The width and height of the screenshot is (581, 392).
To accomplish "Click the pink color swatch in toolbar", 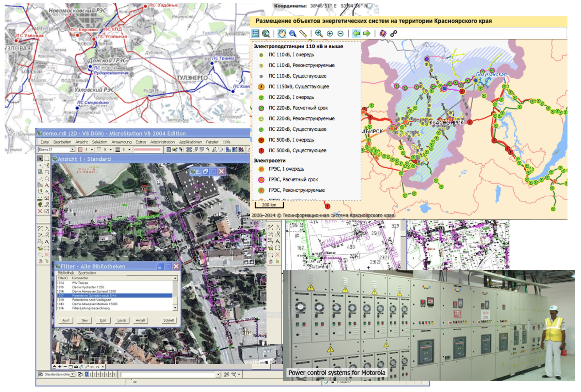I will [80, 150].
